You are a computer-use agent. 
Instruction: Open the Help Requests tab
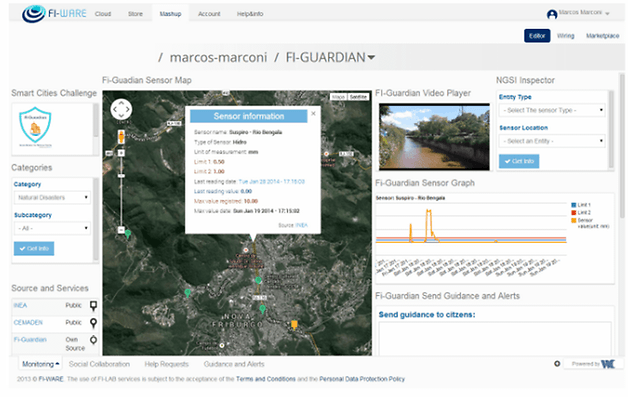[167, 364]
